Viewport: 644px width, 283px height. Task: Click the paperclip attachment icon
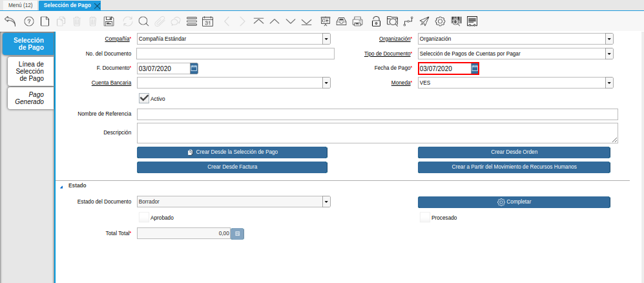[x=160, y=21]
